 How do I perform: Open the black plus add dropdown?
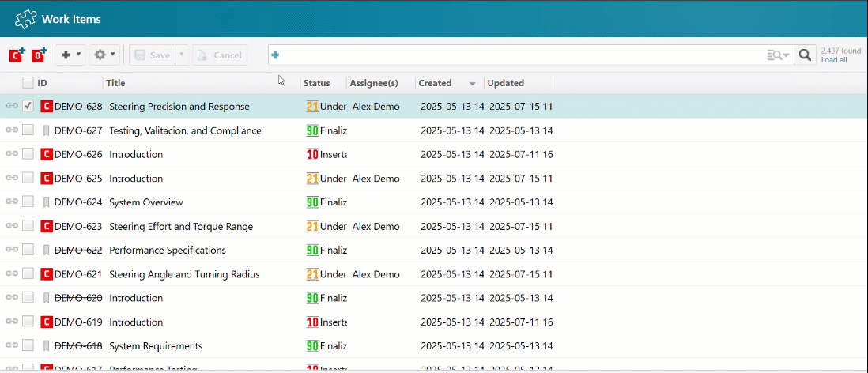pyautogui.click(x=71, y=55)
